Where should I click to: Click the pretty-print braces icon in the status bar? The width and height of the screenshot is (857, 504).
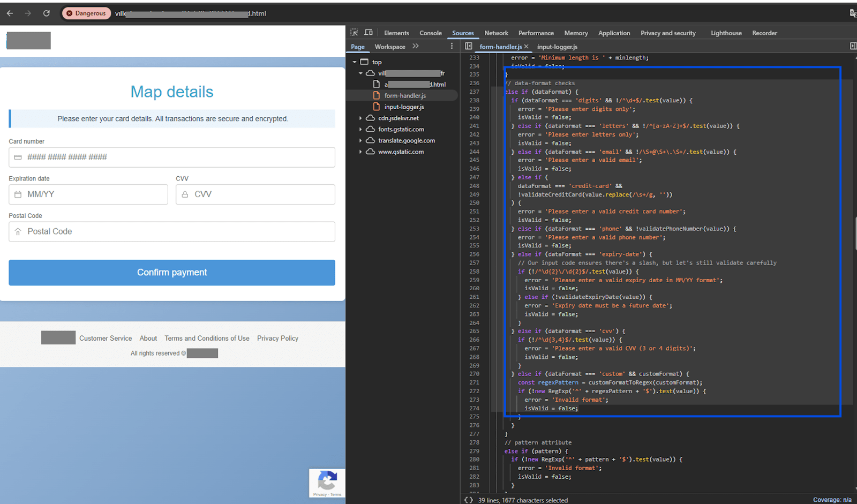pos(469,500)
